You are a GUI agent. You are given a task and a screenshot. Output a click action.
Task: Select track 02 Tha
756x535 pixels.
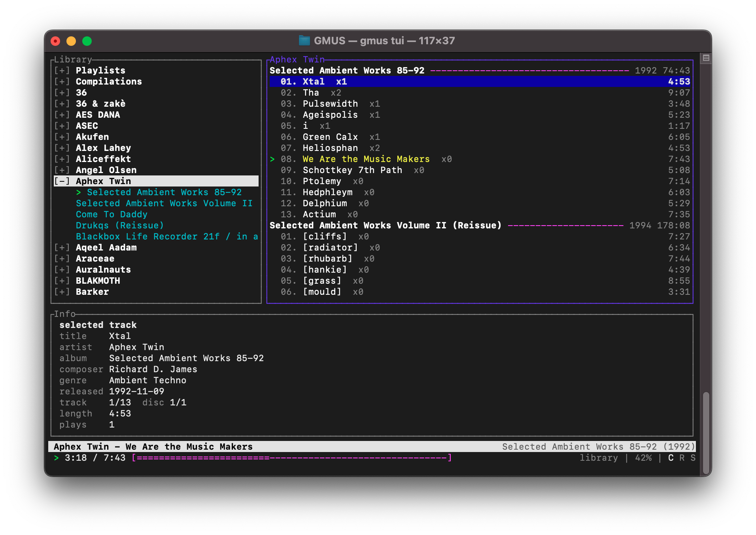[480, 93]
